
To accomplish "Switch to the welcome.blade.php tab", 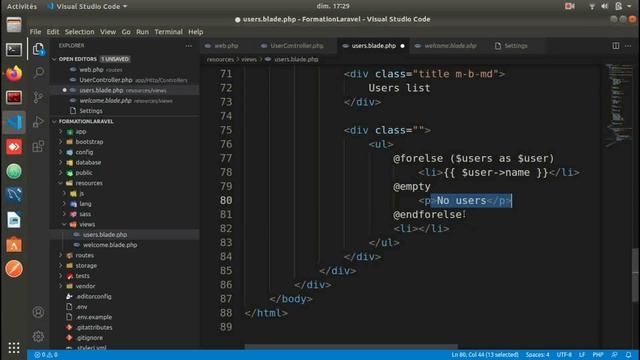I will pos(450,46).
